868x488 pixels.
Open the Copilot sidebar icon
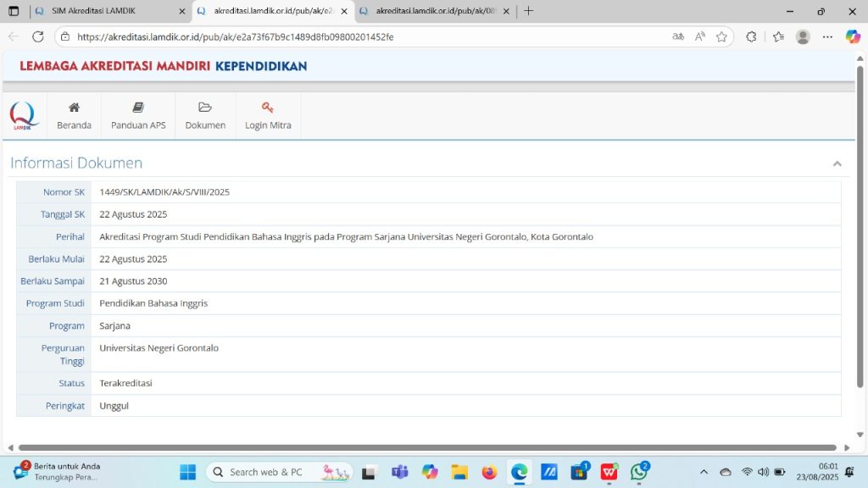pyautogui.click(x=853, y=36)
